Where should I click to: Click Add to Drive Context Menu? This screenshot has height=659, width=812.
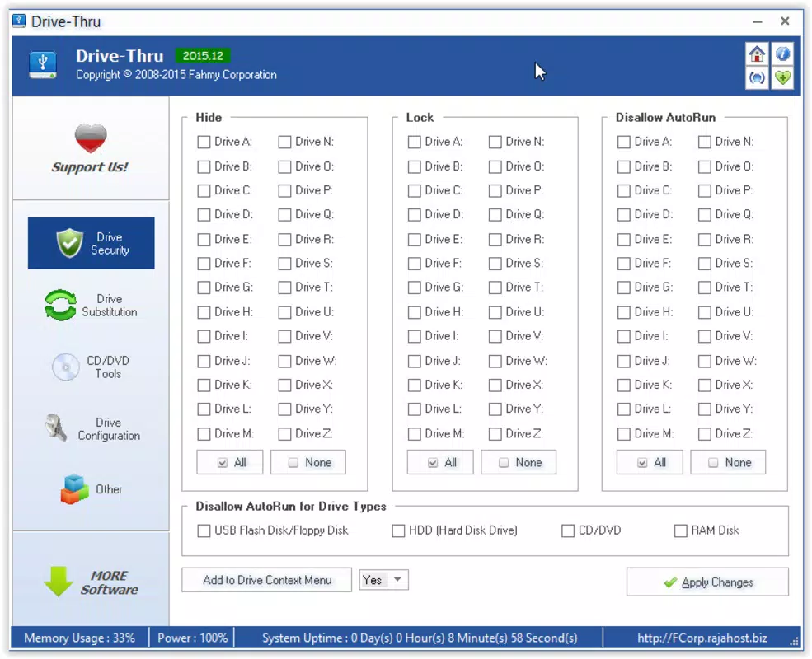(x=267, y=580)
